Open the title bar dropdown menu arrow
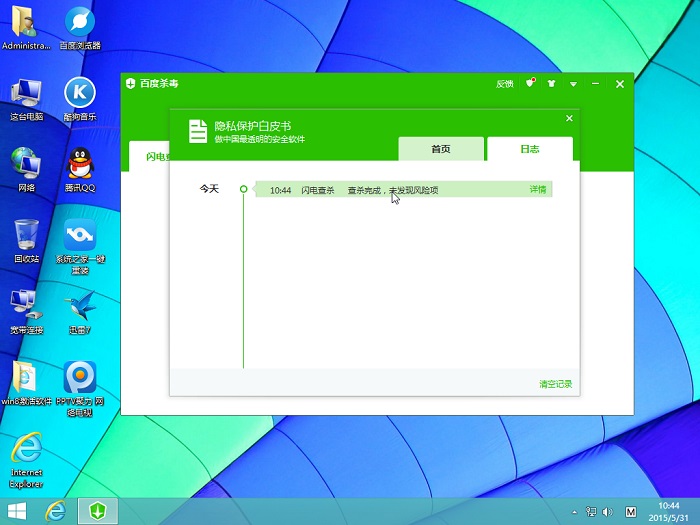 pyautogui.click(x=573, y=84)
